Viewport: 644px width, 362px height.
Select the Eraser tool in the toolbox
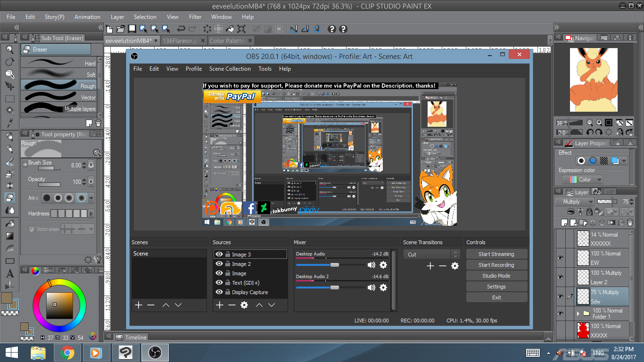coord(9,197)
